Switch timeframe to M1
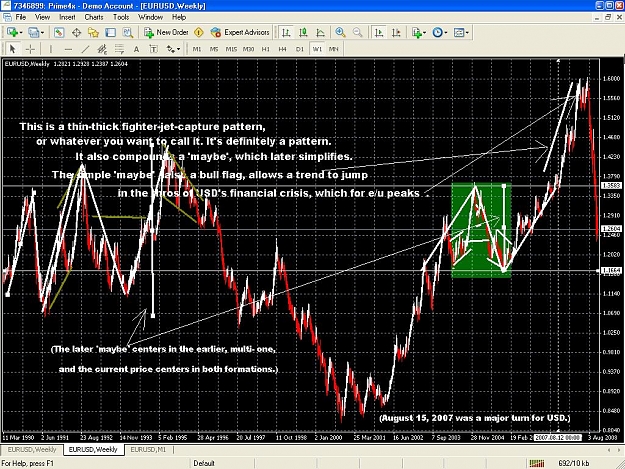This screenshot has width=625, height=469. tap(197, 49)
